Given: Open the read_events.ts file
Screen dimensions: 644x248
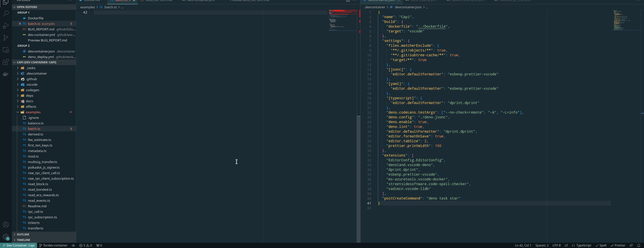Looking at the screenshot, I should coord(39,201).
